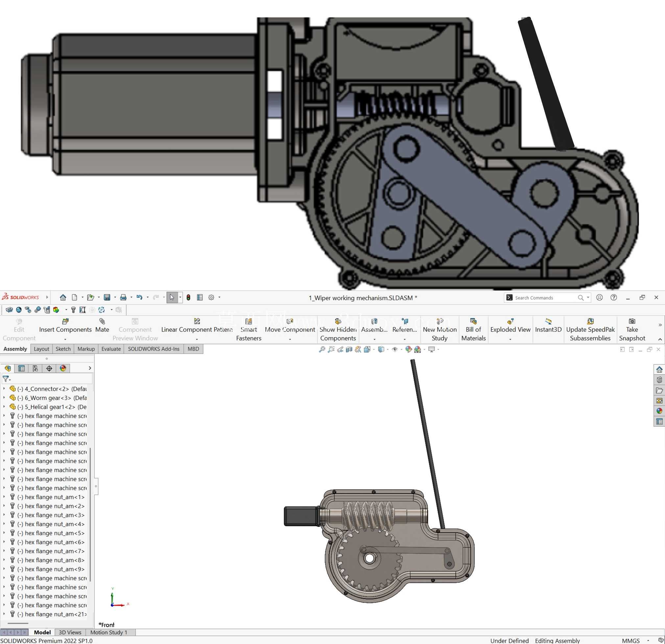
Task: Switch to the Layout tab
Action: 41,349
